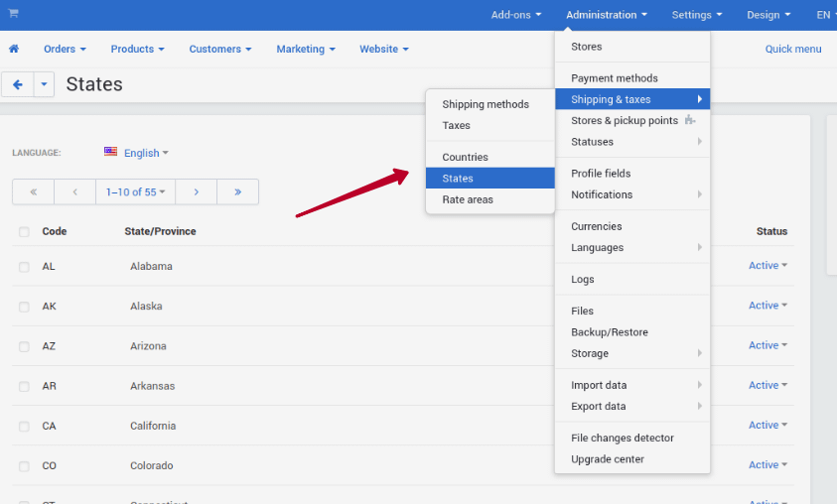The image size is (837, 504).
Task: Click the shopping cart icon in top bar
Action: coord(14,14)
